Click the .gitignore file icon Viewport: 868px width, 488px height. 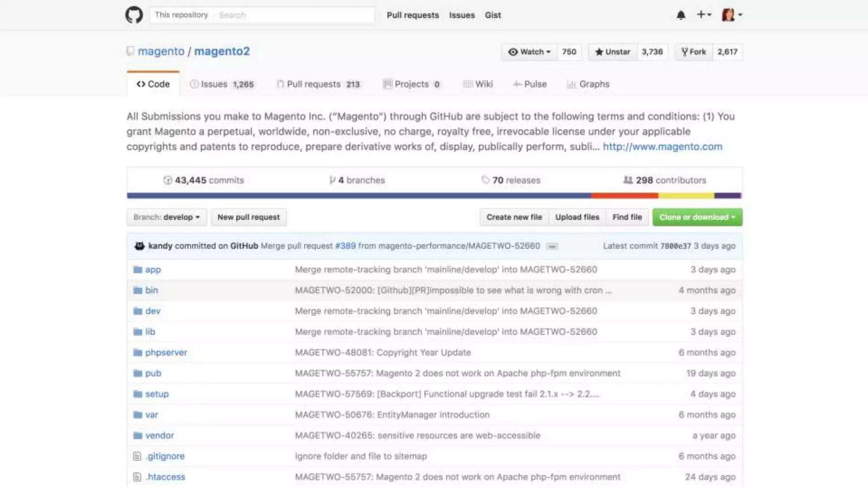click(x=137, y=456)
